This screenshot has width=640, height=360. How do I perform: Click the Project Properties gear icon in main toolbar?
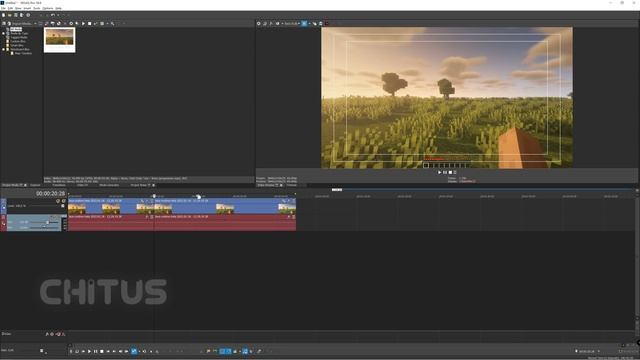point(28,15)
